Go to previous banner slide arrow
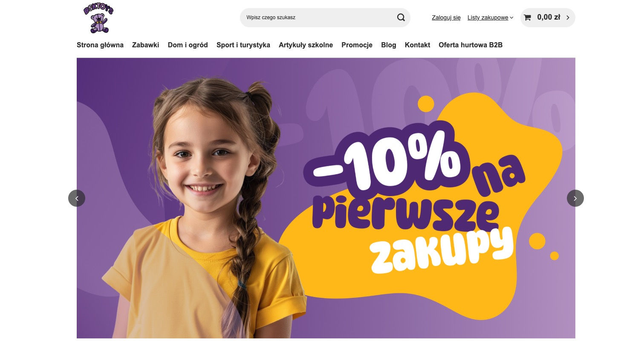Screen dimensions: 644x341 point(77,198)
